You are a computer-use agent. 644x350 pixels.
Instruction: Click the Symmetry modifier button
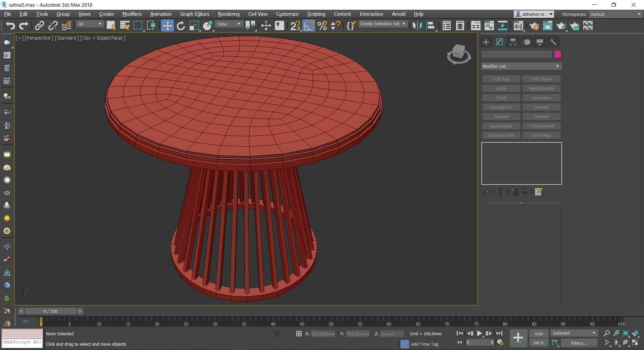point(541,98)
